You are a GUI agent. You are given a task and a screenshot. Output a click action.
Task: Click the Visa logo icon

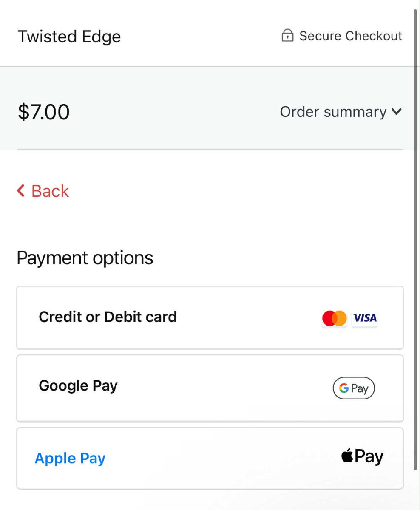(364, 318)
